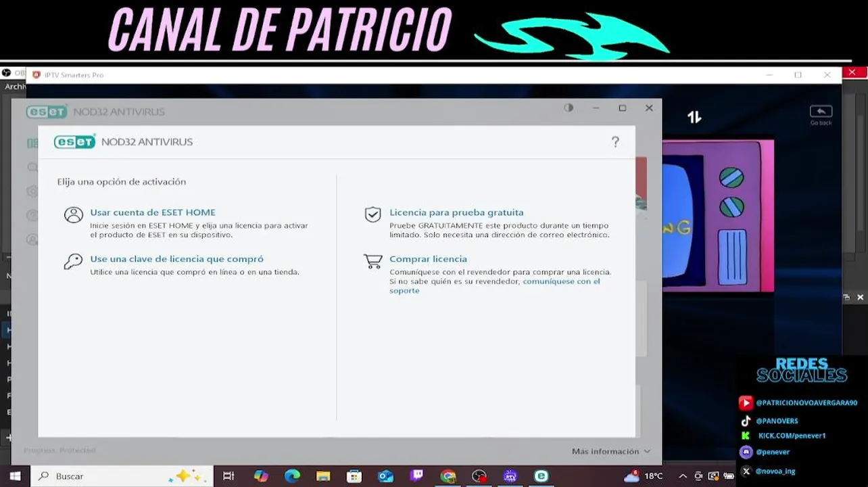Click the ESET logo in the activation dialog

75,141
